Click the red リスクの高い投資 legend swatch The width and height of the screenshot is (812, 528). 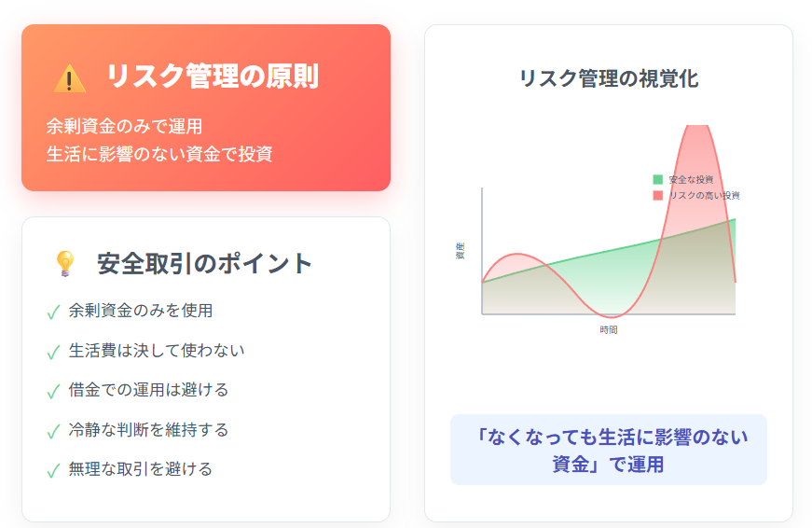[x=657, y=195]
